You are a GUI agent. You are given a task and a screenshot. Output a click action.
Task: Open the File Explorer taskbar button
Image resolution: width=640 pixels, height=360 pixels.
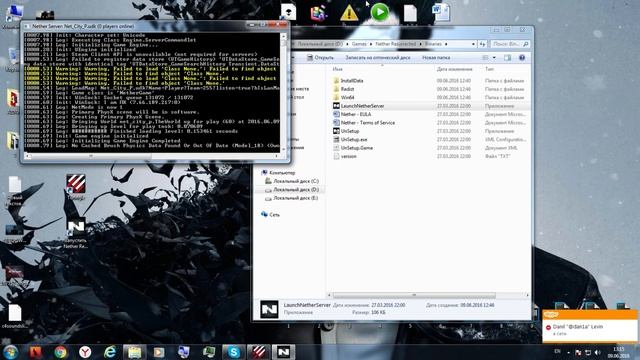[134, 352]
